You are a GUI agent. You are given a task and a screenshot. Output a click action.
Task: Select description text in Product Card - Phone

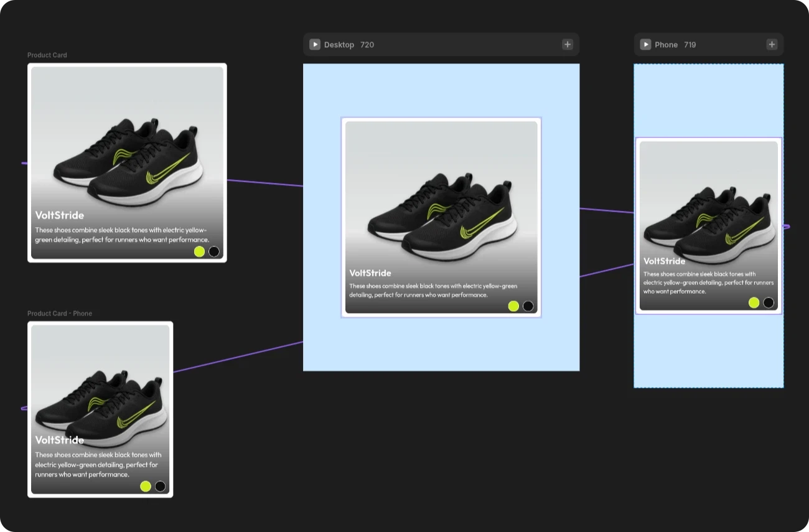[98, 464]
